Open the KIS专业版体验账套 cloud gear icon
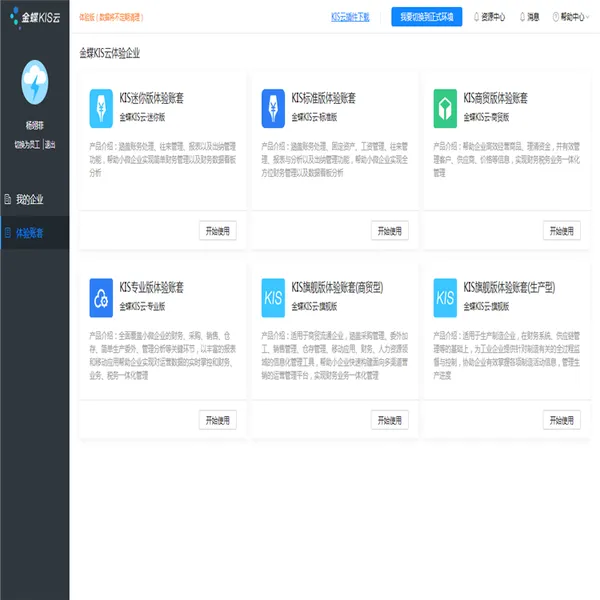The height and width of the screenshot is (600, 600). click(x=101, y=298)
